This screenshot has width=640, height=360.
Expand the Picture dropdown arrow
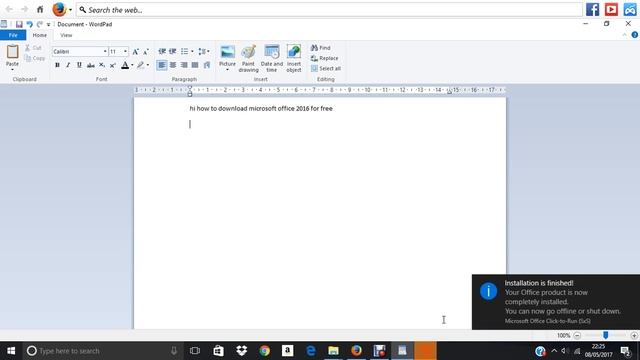pos(227,70)
